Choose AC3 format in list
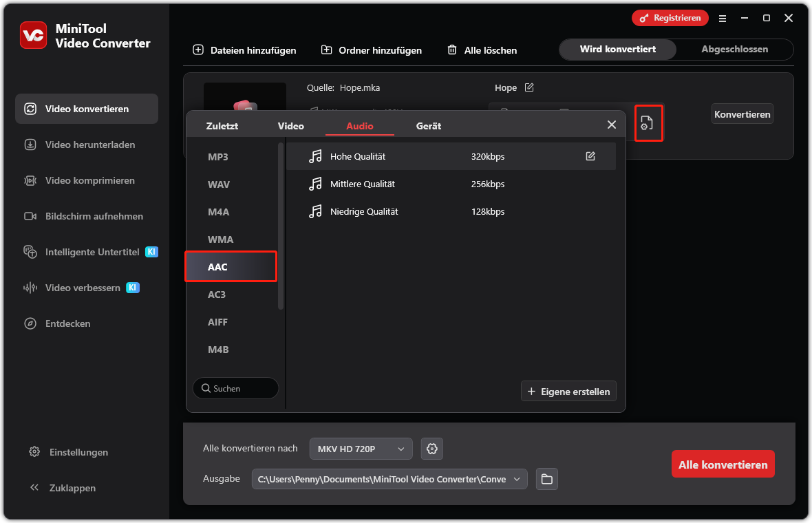Image resolution: width=812 pixels, height=523 pixels. tap(231, 295)
